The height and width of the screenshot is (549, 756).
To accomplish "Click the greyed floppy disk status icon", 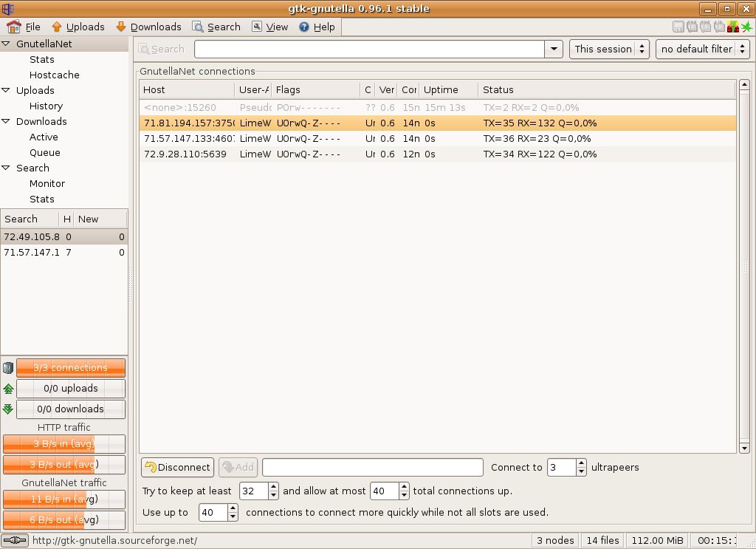I will click(x=678, y=27).
